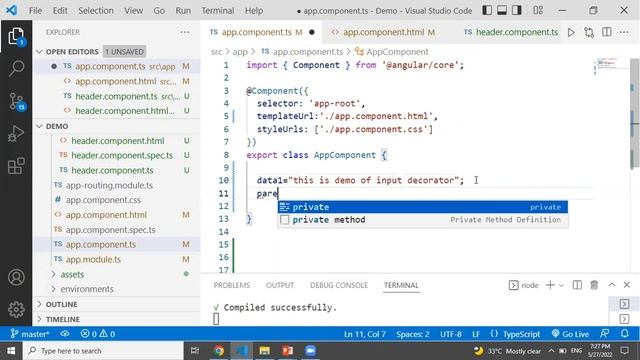Image resolution: width=640 pixels, height=360 pixels.
Task: Switch to header.component.ts editor tab
Action: (510, 32)
